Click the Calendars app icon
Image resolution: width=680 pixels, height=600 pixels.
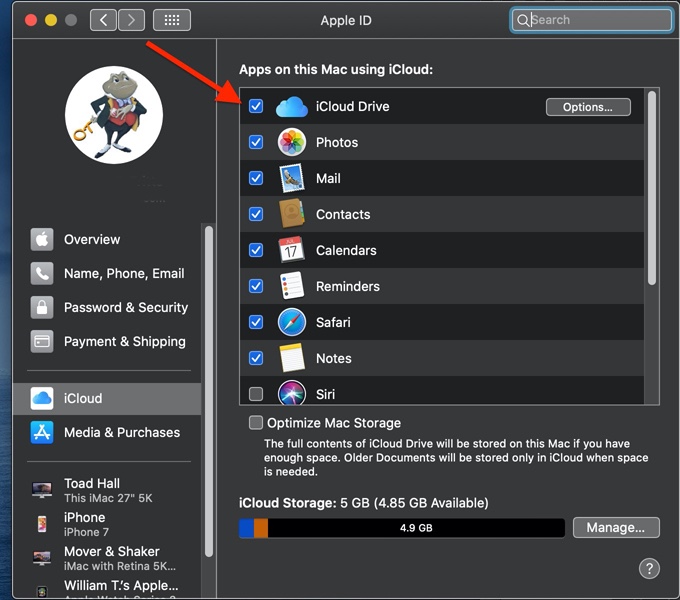pos(291,250)
